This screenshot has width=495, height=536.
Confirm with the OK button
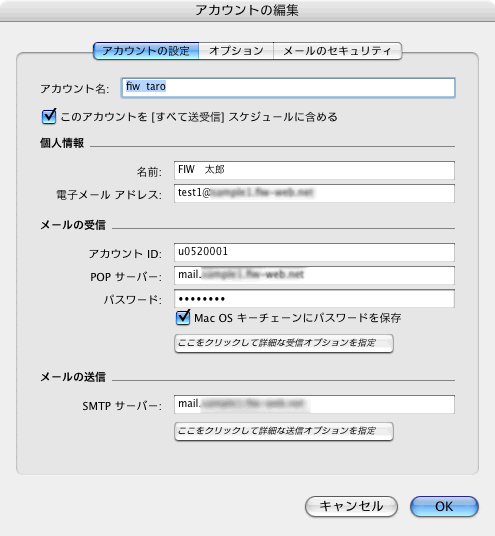(444, 506)
